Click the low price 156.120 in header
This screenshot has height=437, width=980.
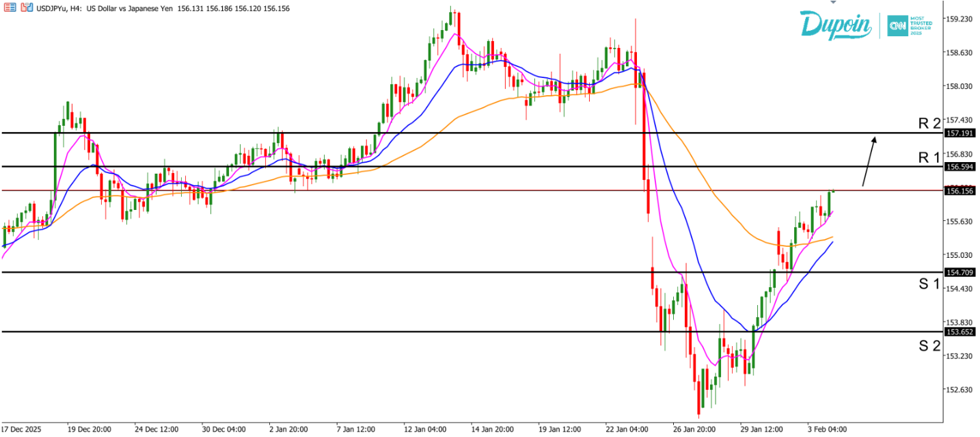tap(247, 9)
